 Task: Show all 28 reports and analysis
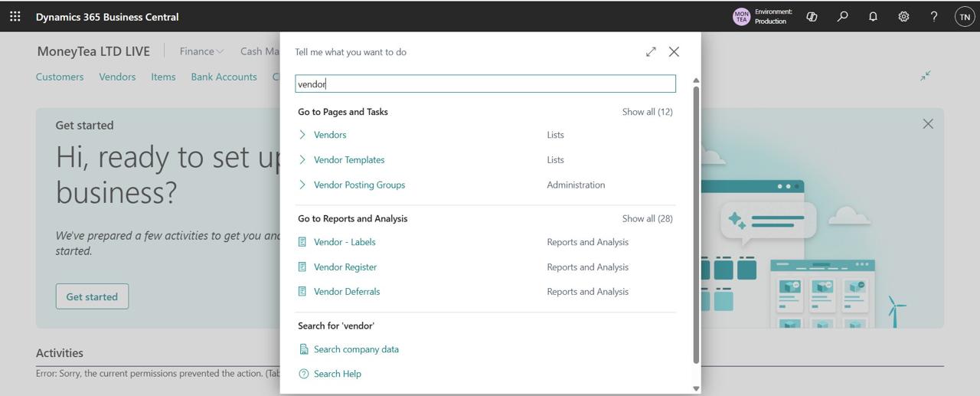click(x=647, y=218)
